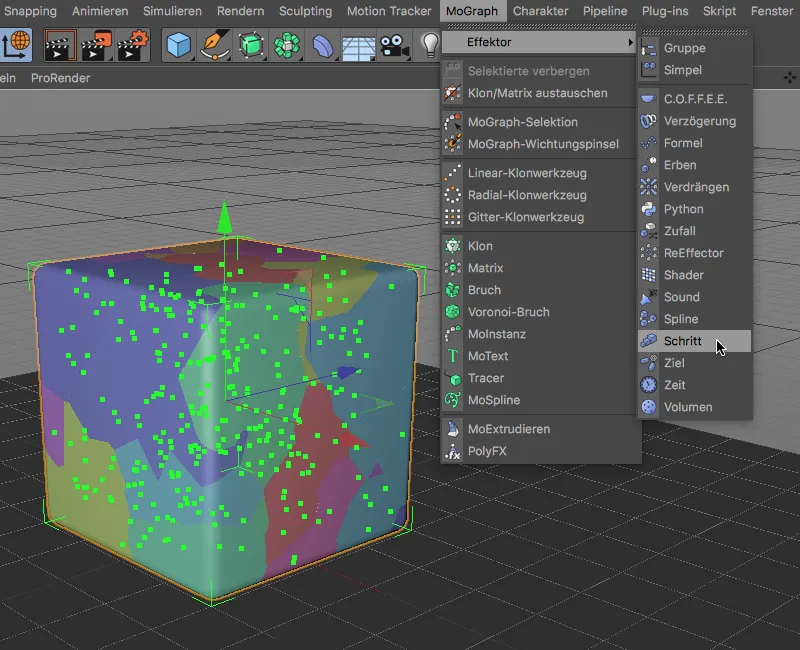
Task: Open the Rendern menu
Action: point(240,11)
